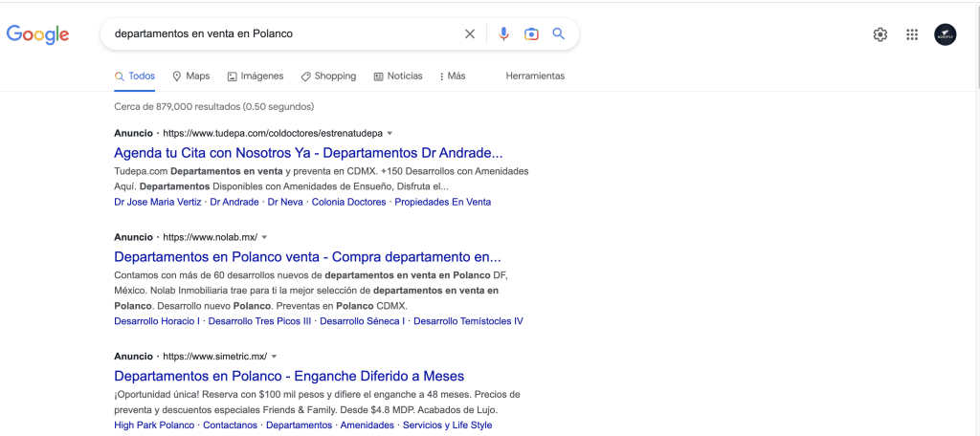
Task: Open Desarrollo Horacio I sitelink
Action: coord(157,321)
